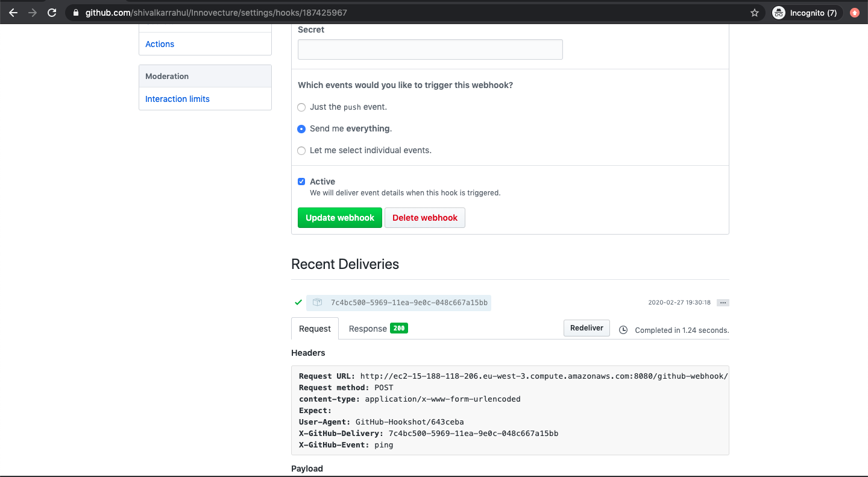Expand delivery 7c4bc500 details
This screenshot has width=868, height=477.
[x=408, y=303]
